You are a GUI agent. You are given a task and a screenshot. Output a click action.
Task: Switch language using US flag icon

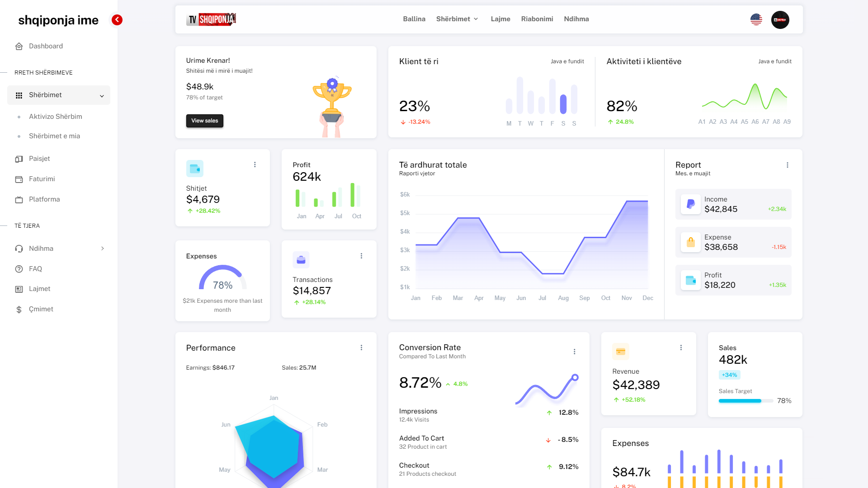756,19
